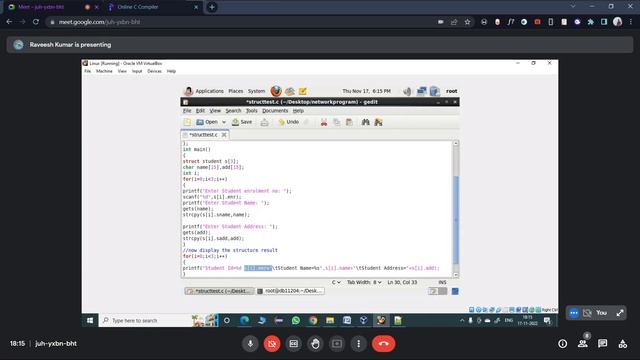Open chat with everyone panel
This screenshot has height=360, width=640.
pyautogui.click(x=602, y=344)
